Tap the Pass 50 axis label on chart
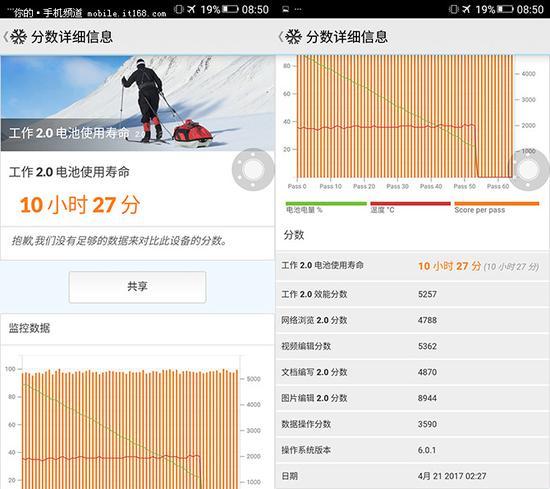Screen dimensions: 550x489 point(464,186)
